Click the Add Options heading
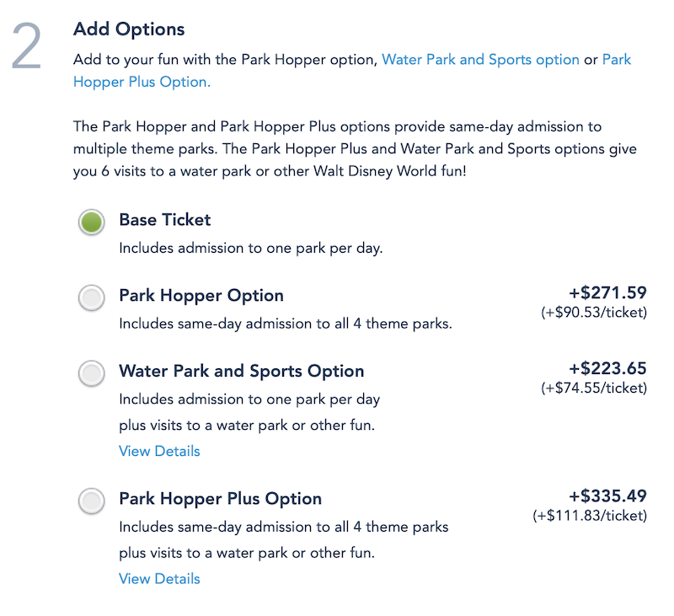The height and width of the screenshot is (616, 674). (129, 29)
